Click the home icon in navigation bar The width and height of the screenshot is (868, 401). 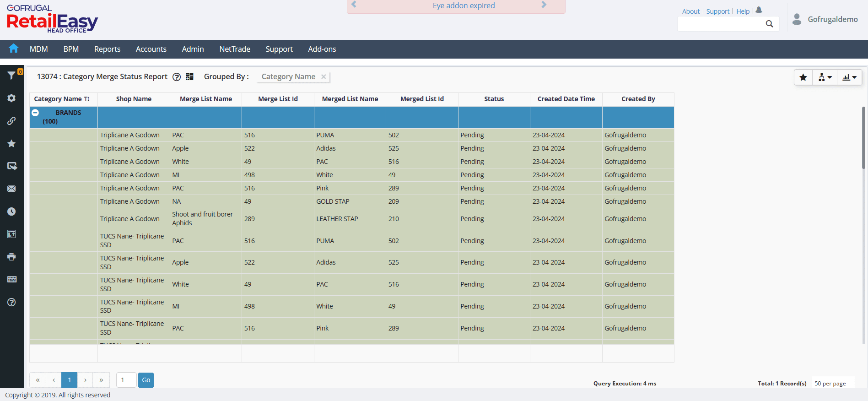14,49
